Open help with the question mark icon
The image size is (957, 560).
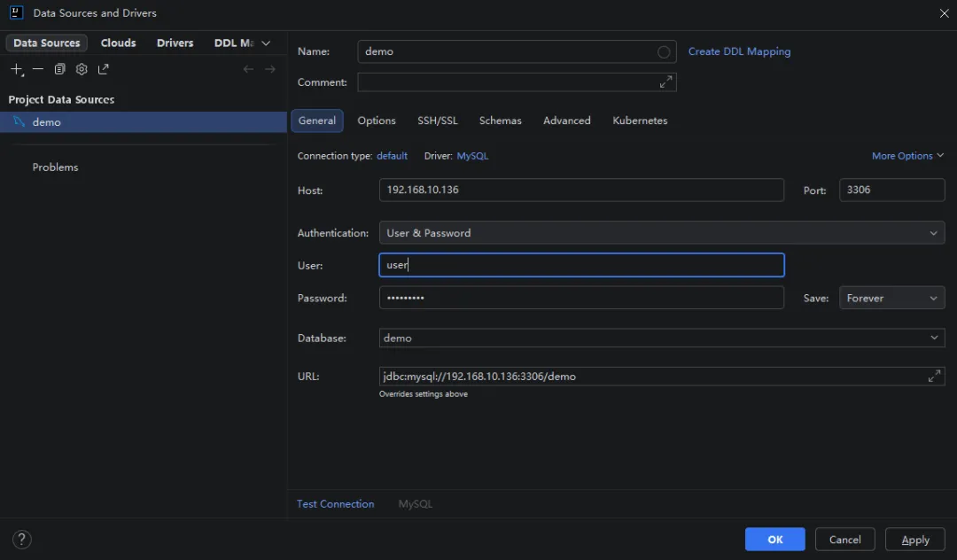click(x=22, y=540)
